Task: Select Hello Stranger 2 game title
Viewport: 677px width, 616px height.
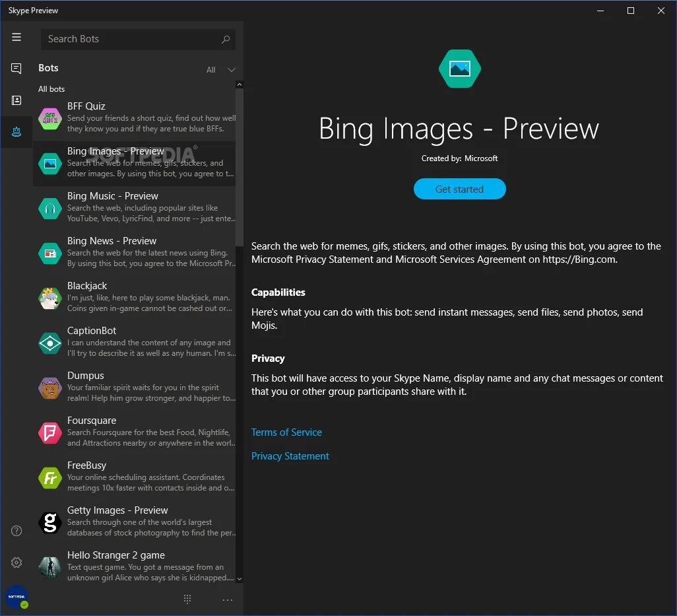Action: pyautogui.click(x=115, y=555)
